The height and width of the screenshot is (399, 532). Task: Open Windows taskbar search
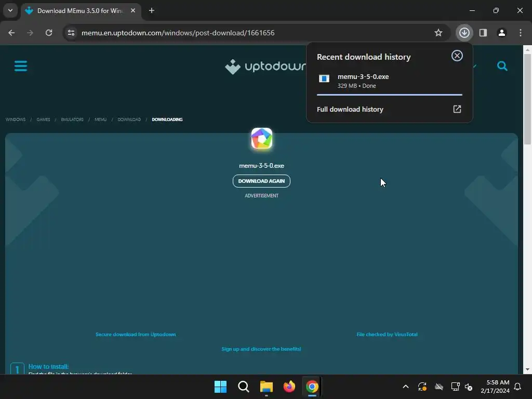point(243,387)
